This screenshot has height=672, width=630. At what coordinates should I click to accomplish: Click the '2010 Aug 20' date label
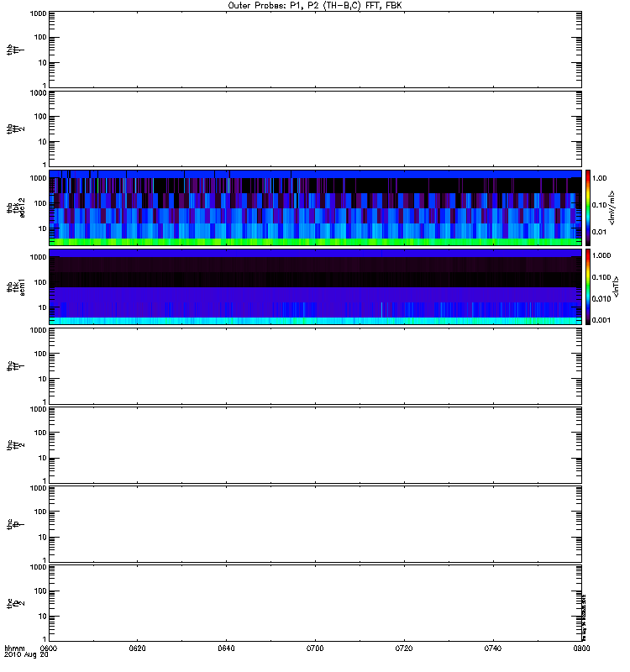26,655
